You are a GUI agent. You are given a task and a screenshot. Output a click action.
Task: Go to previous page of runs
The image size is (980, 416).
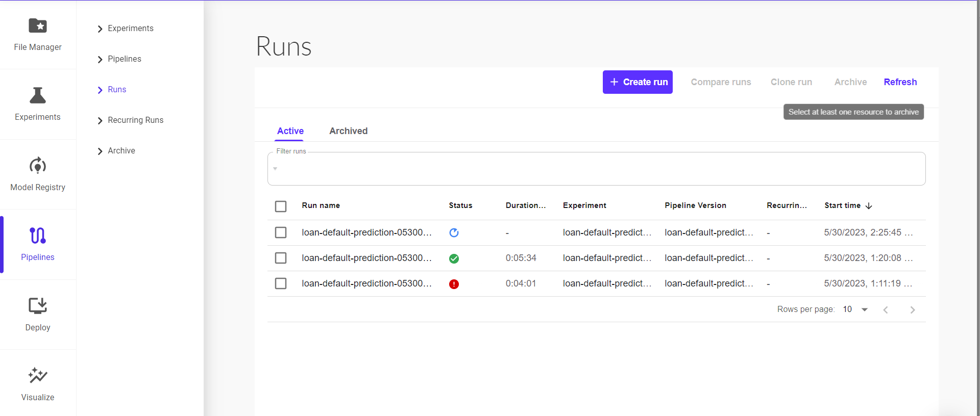point(886,309)
